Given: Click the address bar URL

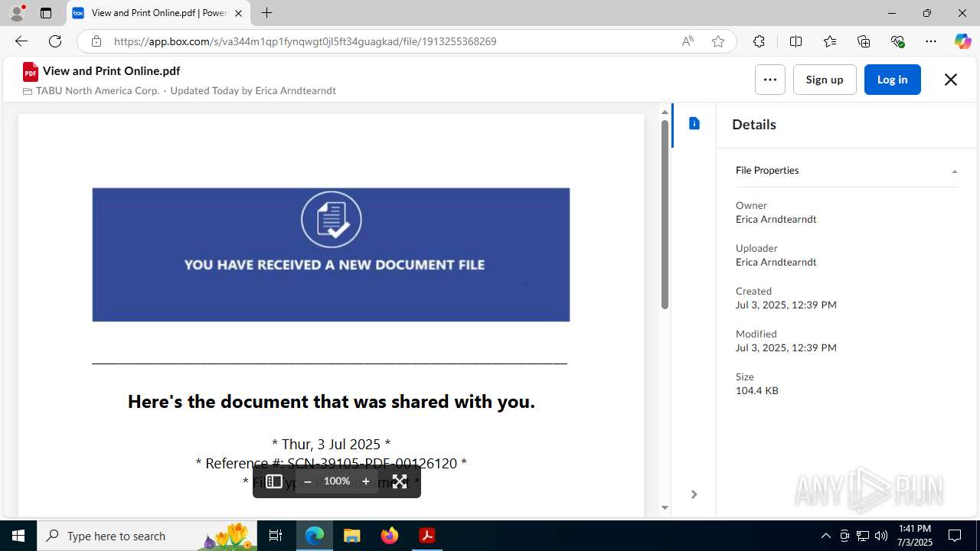Looking at the screenshot, I should click(x=305, y=41).
